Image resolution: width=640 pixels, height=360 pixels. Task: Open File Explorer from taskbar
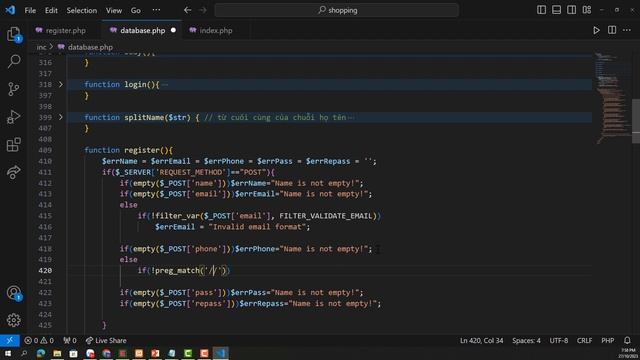57,353
